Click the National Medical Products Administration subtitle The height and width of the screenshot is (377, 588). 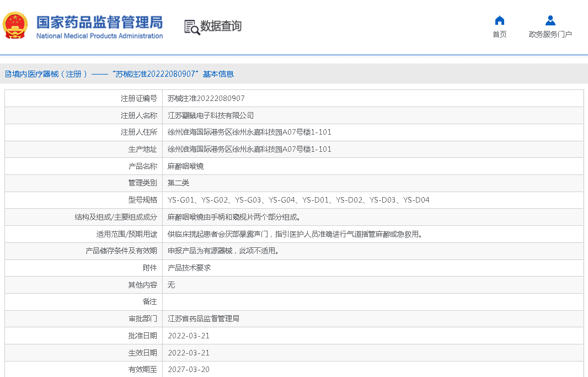[99, 36]
